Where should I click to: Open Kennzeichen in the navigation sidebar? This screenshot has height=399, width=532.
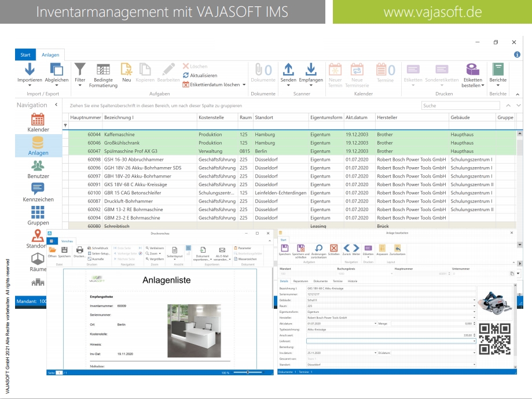click(38, 193)
